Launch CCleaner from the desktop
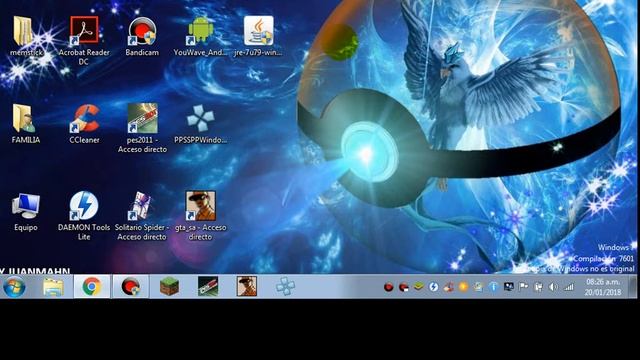Image resolution: width=640 pixels, height=360 pixels. coord(84,123)
